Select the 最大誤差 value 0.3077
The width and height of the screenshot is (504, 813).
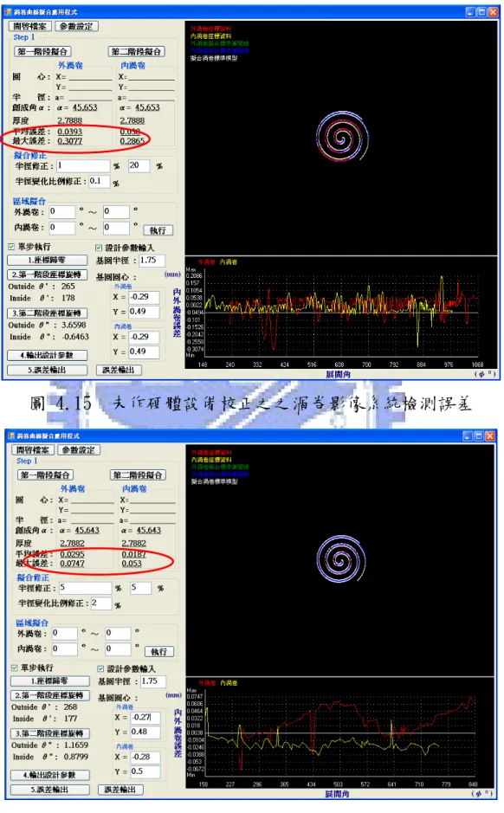(x=70, y=141)
